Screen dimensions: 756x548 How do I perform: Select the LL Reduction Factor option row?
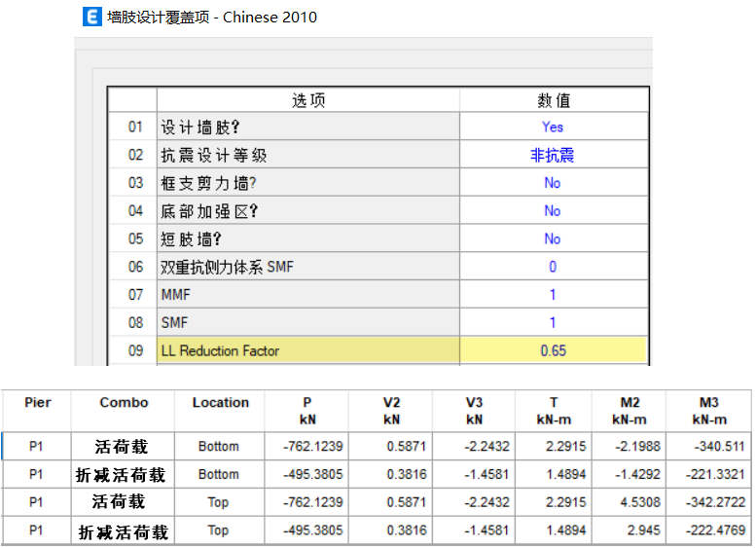[x=307, y=351]
